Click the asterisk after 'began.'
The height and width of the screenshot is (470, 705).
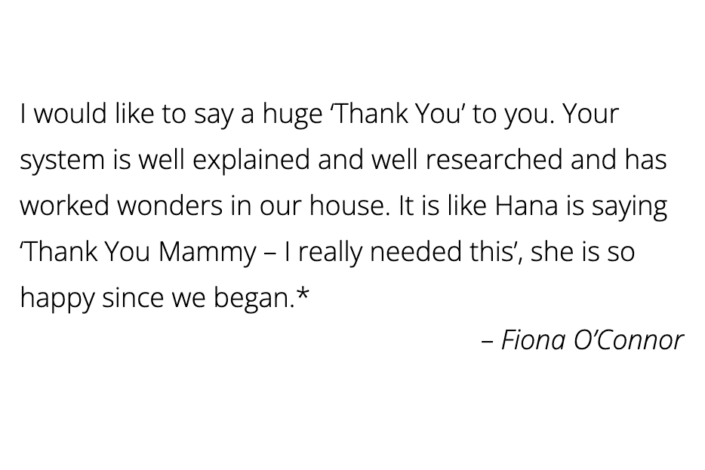pos(303,295)
